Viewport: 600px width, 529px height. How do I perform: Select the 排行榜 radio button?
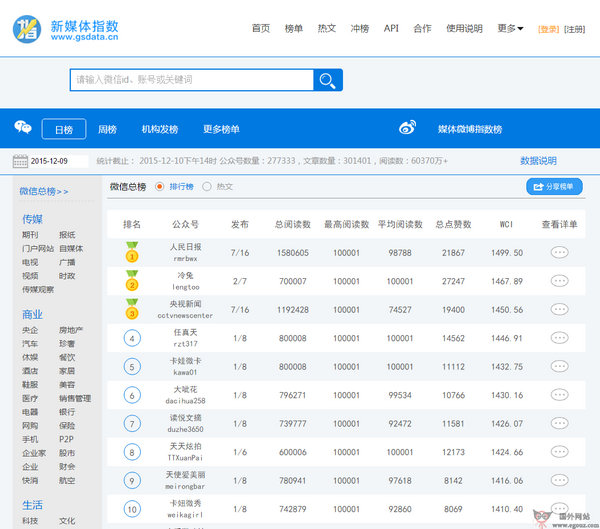point(160,186)
